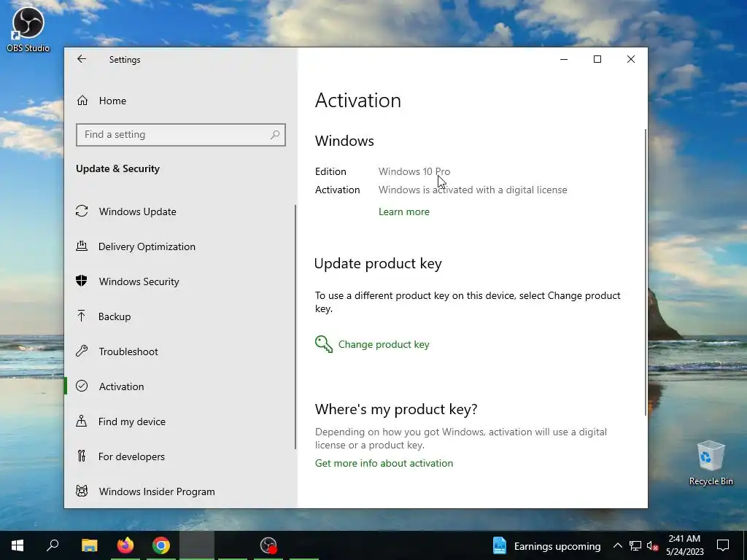Click the 'Windows 10 Pro' edition value

coord(414,171)
